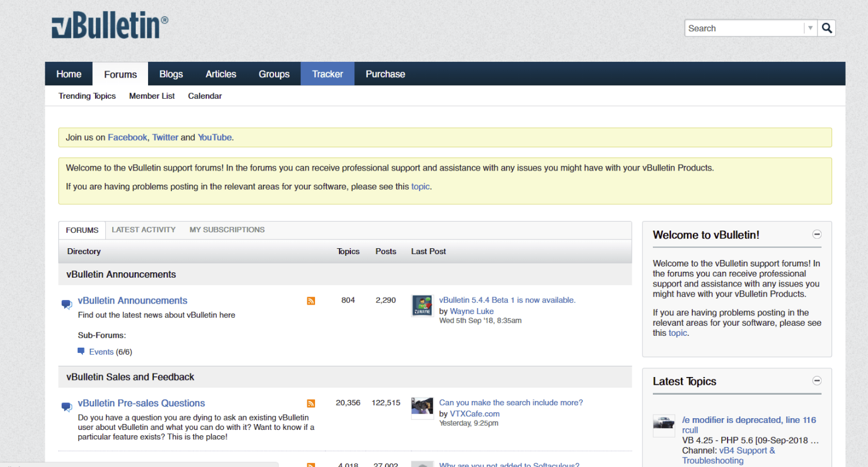Click the search magnifier icon
The width and height of the screenshot is (868, 467).
(x=827, y=28)
